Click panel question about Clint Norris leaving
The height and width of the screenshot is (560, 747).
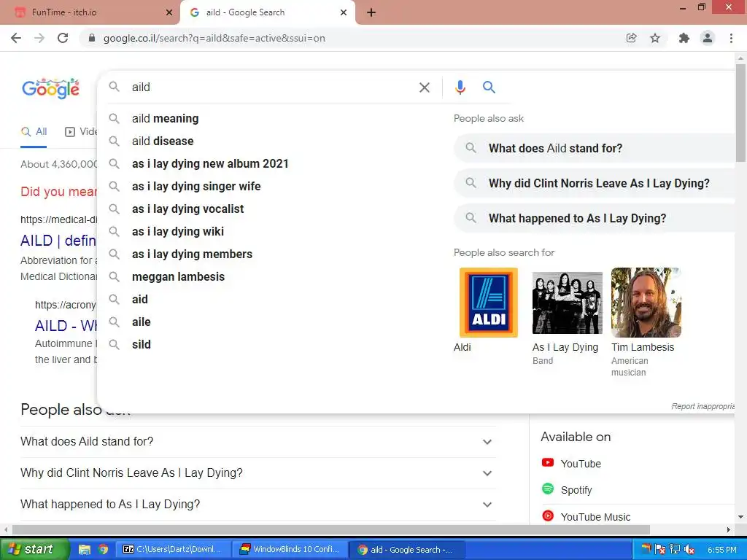click(594, 183)
